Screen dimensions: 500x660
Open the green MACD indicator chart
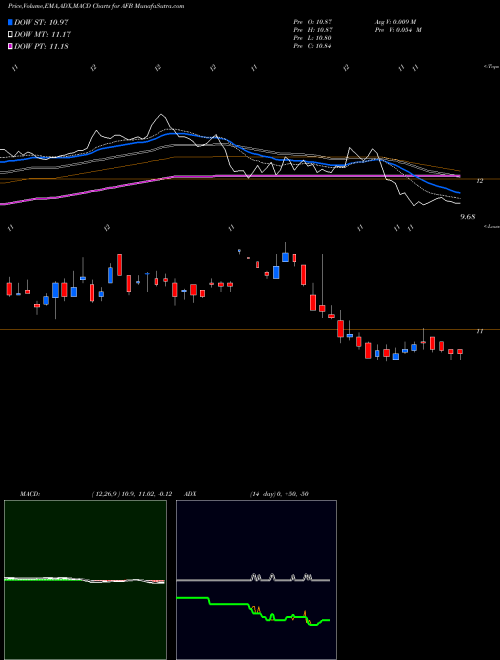tap(85, 580)
